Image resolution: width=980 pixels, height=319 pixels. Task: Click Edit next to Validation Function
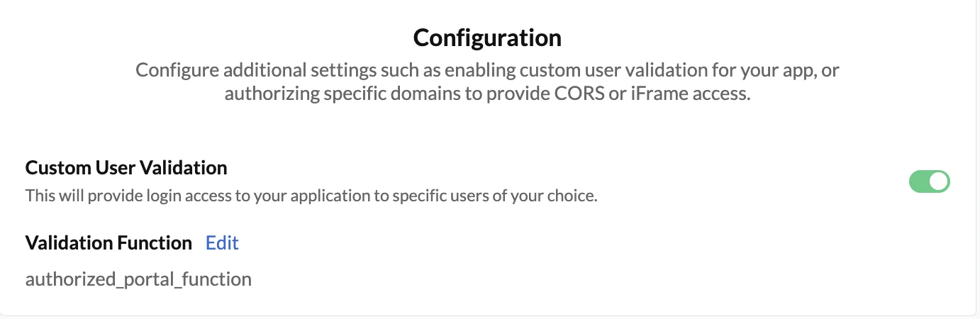pyautogui.click(x=222, y=243)
